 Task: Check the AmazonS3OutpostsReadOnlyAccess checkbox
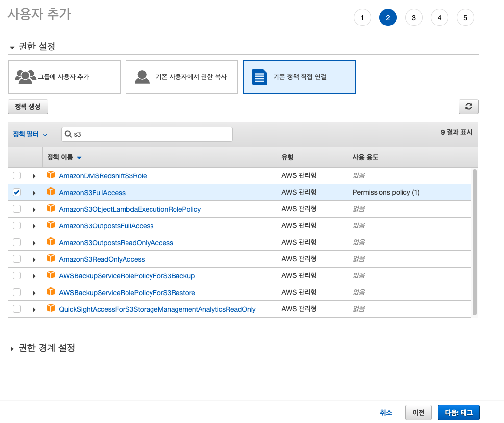(17, 242)
